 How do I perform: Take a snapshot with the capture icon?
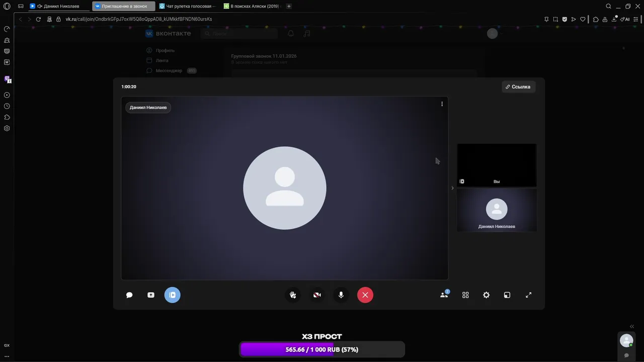pos(555,19)
